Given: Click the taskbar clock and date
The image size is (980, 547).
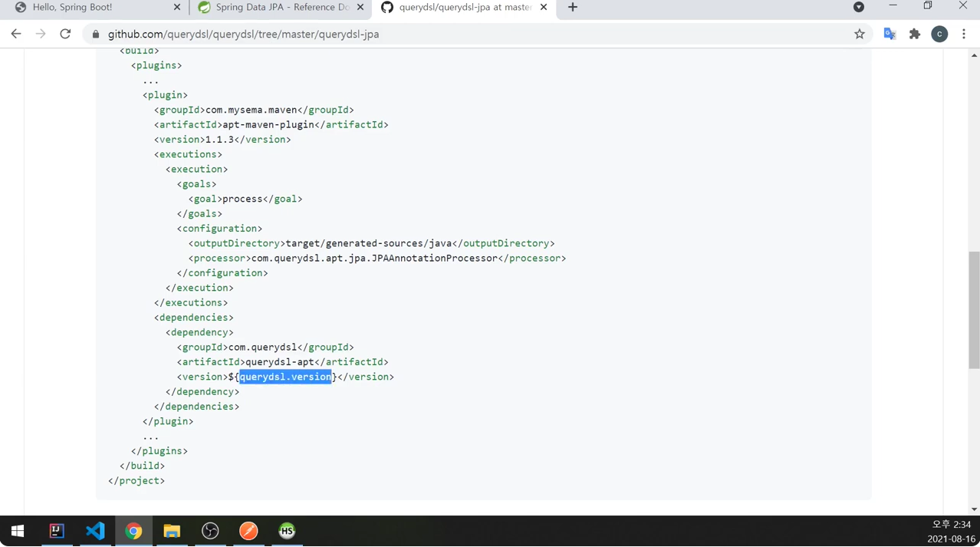Looking at the screenshot, I should [x=951, y=531].
